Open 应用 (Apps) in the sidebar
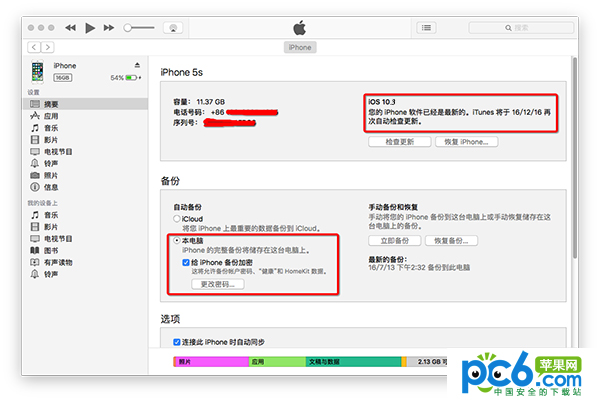Screen dimensions: 600x400 click(51, 116)
